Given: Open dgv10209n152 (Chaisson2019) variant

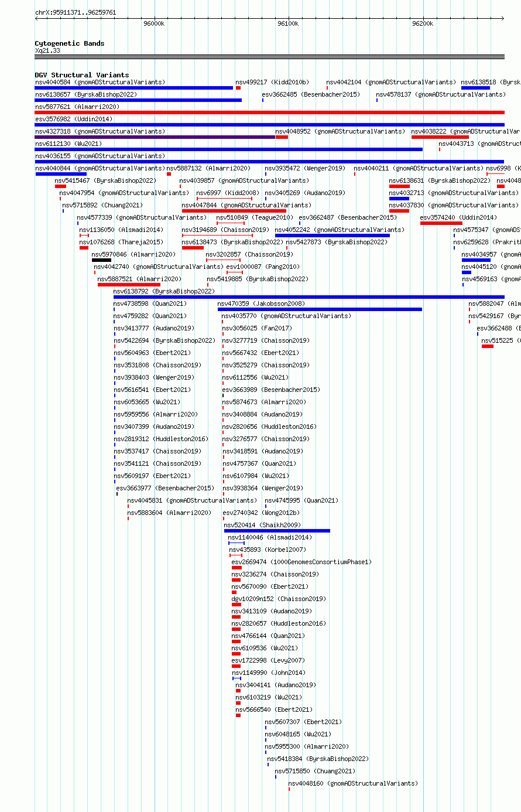Looking at the screenshot, I should pyautogui.click(x=279, y=599).
